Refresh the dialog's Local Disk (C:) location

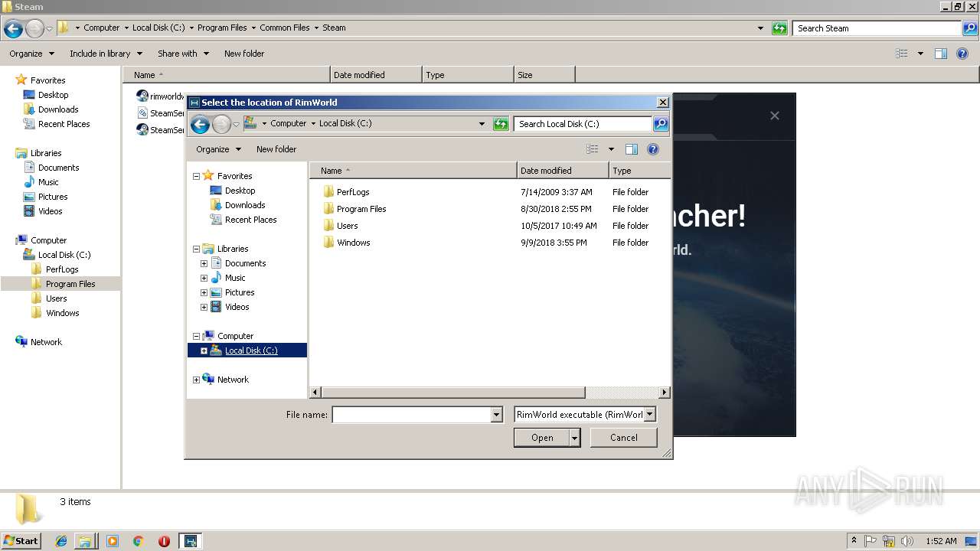501,124
